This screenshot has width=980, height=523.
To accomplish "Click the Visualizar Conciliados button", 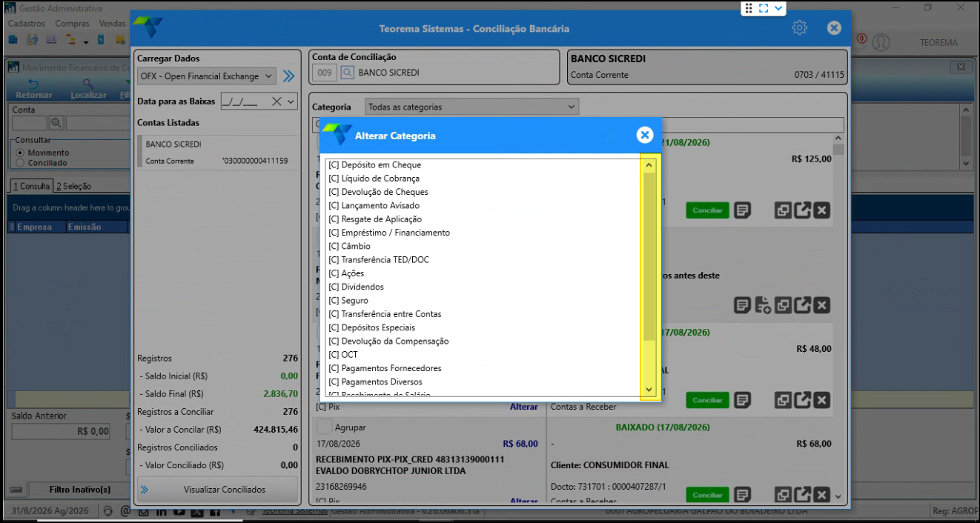I will coord(217,490).
